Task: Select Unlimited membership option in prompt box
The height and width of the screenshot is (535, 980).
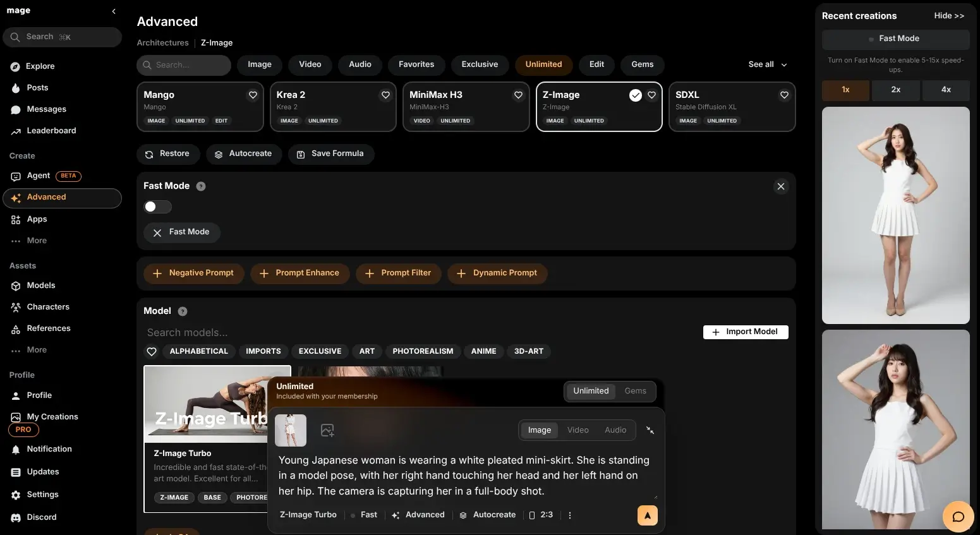Action: (591, 391)
